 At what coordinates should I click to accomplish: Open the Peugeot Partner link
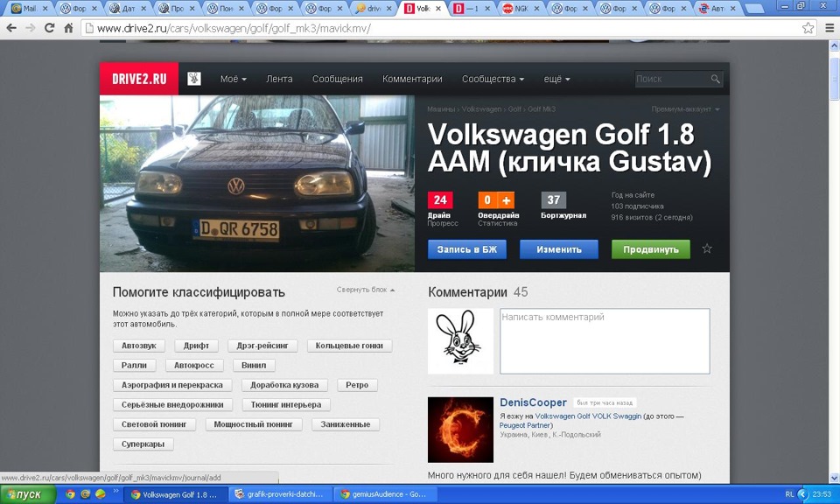pyautogui.click(x=524, y=425)
